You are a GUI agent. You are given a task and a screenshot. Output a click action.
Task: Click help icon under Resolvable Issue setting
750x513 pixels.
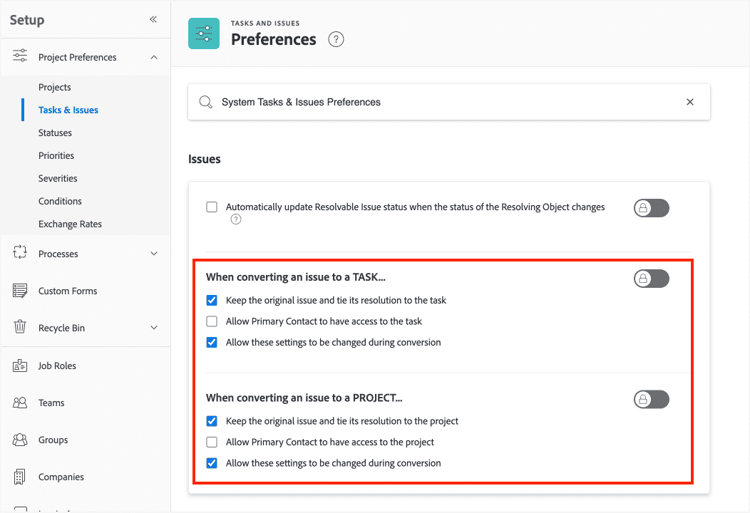coord(236,220)
